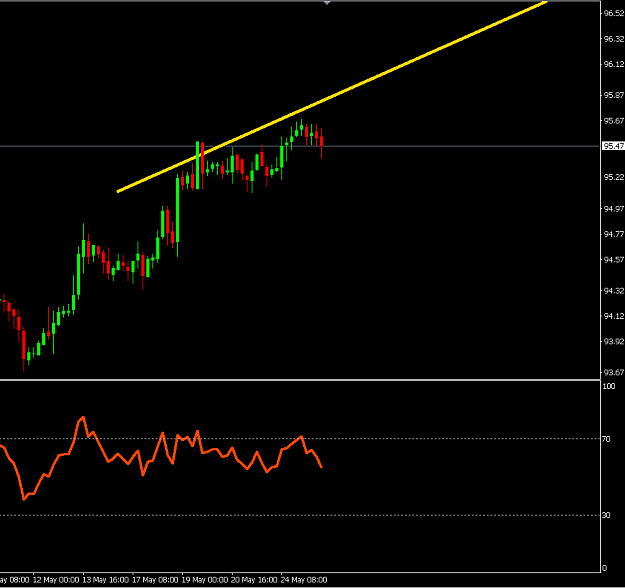Click the RSI level 70 label

click(606, 439)
